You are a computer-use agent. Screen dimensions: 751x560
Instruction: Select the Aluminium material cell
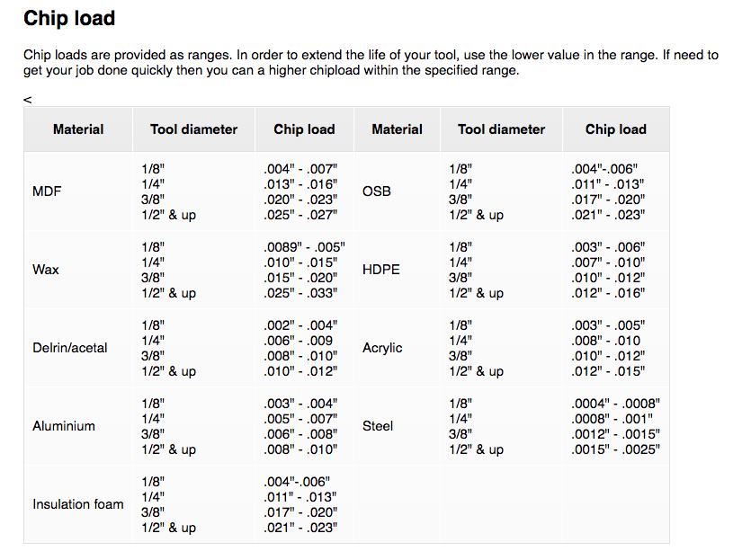pyautogui.click(x=64, y=426)
